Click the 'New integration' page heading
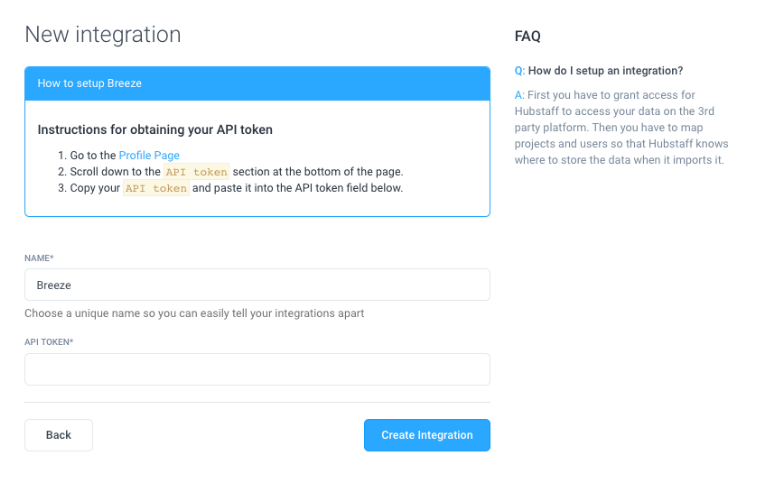 (103, 35)
